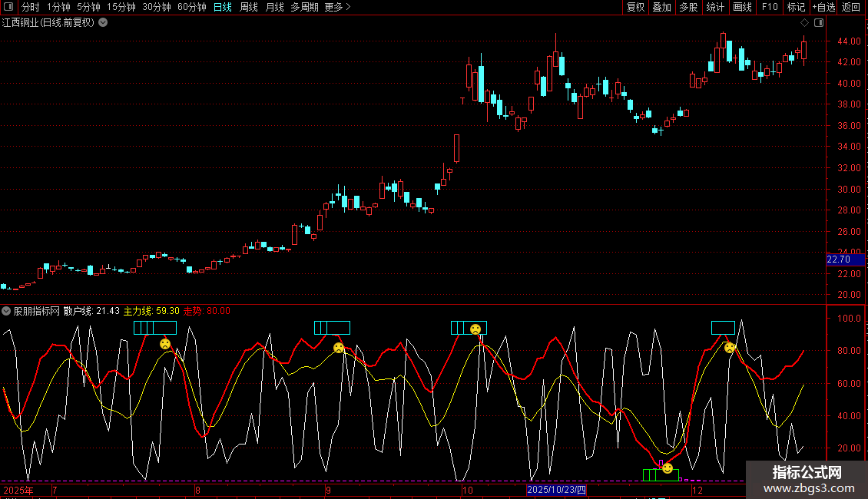
Task: Click the sad face signal at month 10
Action: coord(475,329)
